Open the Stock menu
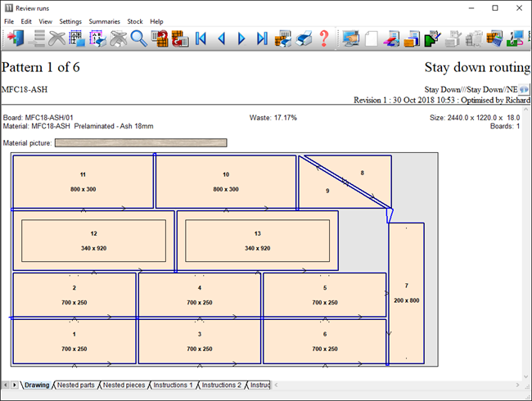This screenshot has width=532, height=401. click(x=135, y=21)
